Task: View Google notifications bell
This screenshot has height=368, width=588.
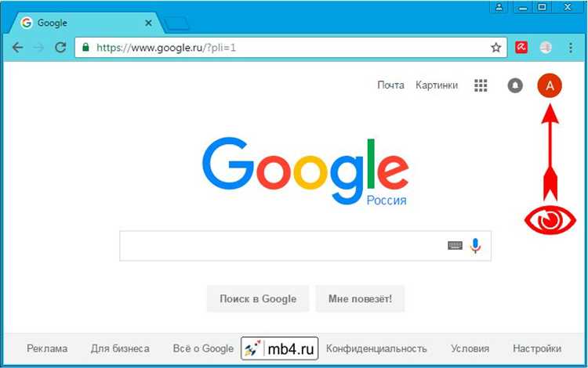Action: pyautogui.click(x=515, y=85)
